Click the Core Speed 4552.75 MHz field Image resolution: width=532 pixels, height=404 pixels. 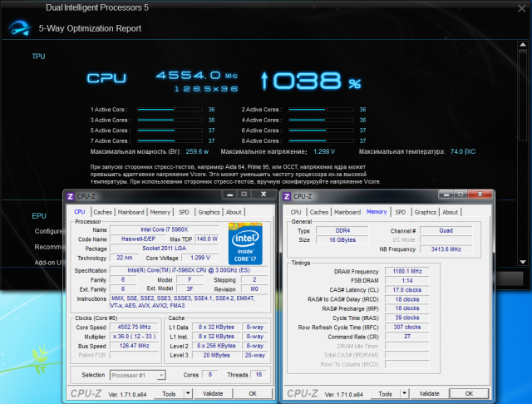pyautogui.click(x=135, y=328)
